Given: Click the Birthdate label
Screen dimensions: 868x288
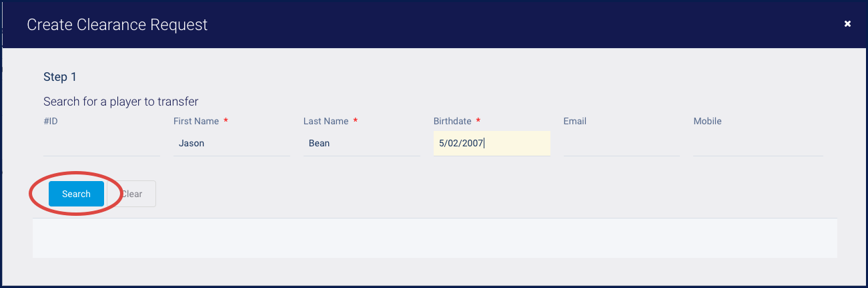Looking at the screenshot, I should (452, 121).
